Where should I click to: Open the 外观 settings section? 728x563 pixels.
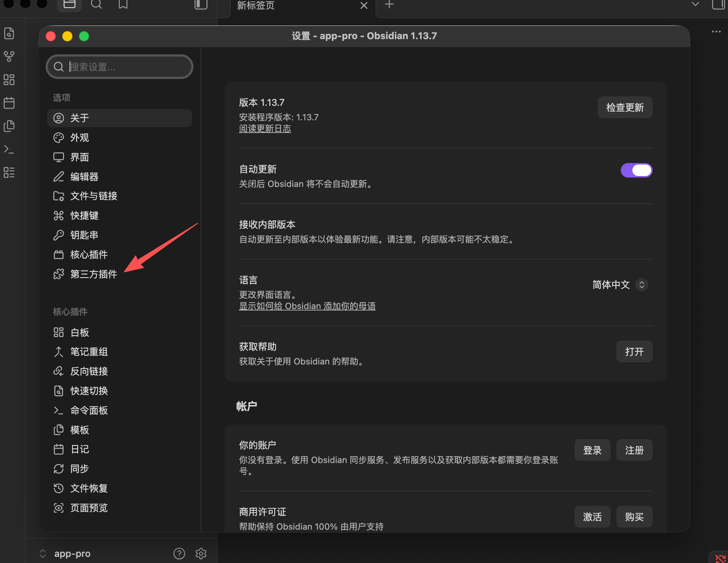point(120,138)
